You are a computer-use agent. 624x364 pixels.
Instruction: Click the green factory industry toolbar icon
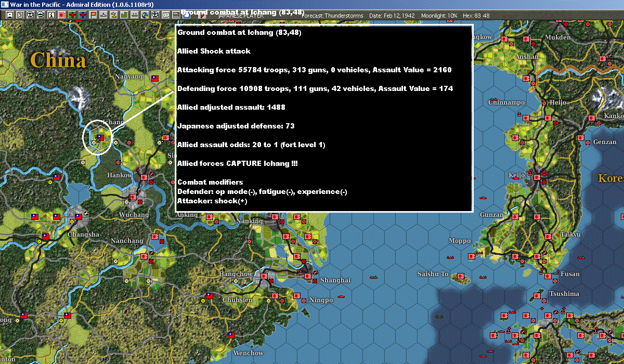tap(124, 15)
